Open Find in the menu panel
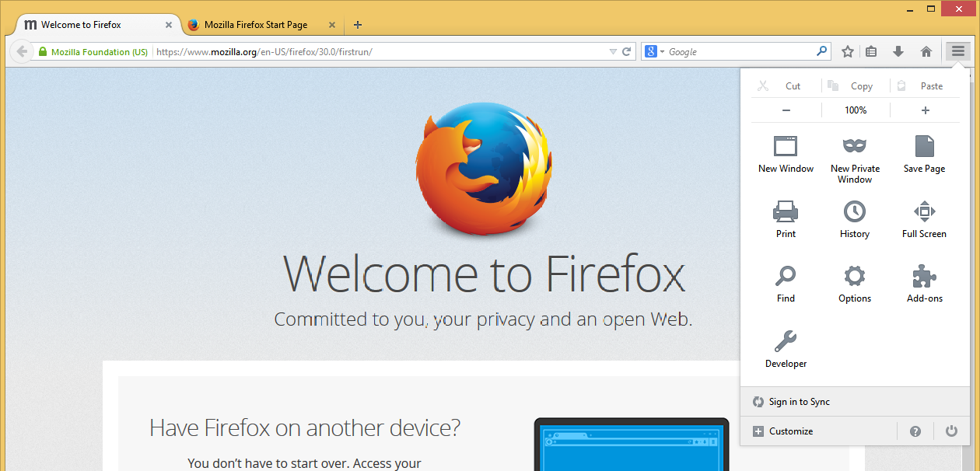 [786, 284]
